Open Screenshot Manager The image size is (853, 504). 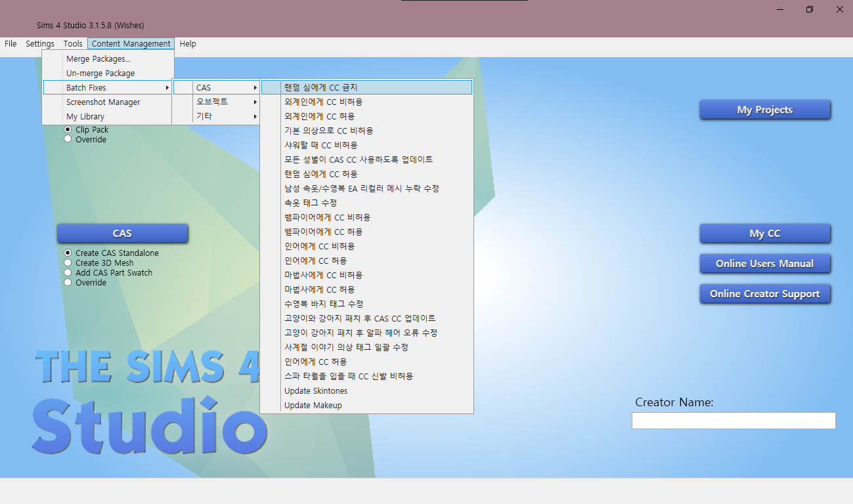108,102
